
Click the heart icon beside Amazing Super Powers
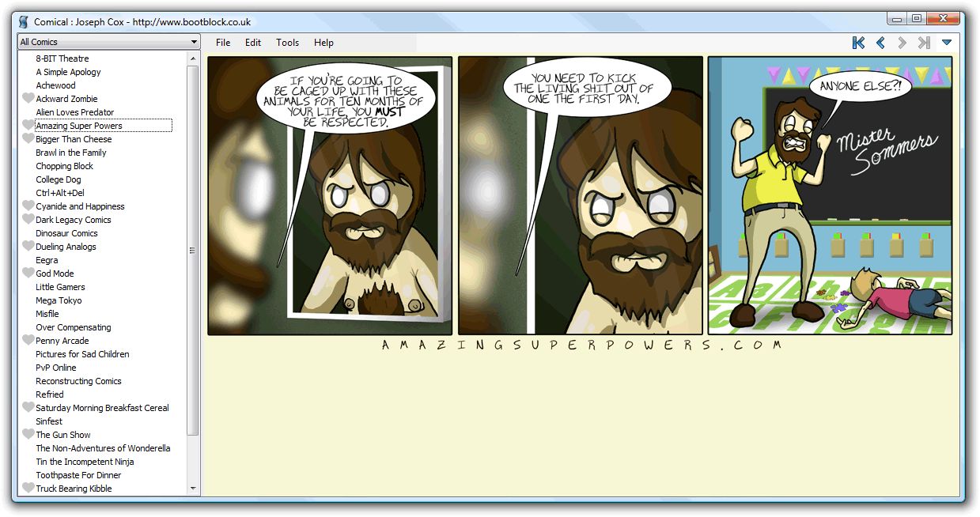pyautogui.click(x=28, y=126)
